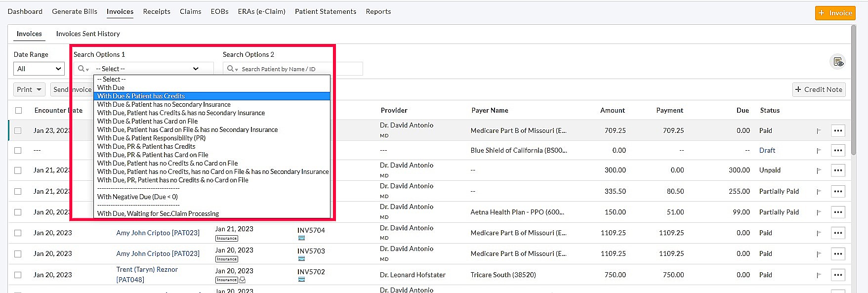
Task: Switch to Invoices Sent History tab
Action: tap(88, 34)
